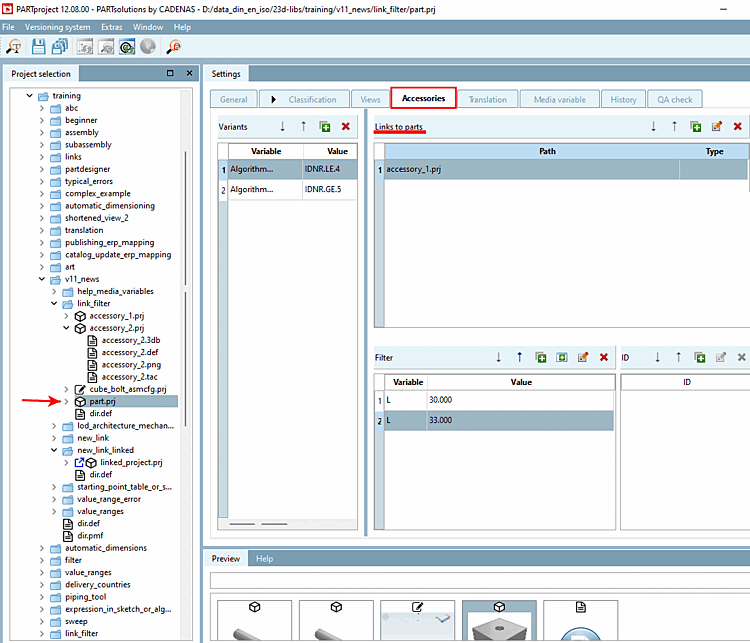Move Variants entry down with arrow
Image resolution: width=750 pixels, height=643 pixels.
(x=282, y=127)
